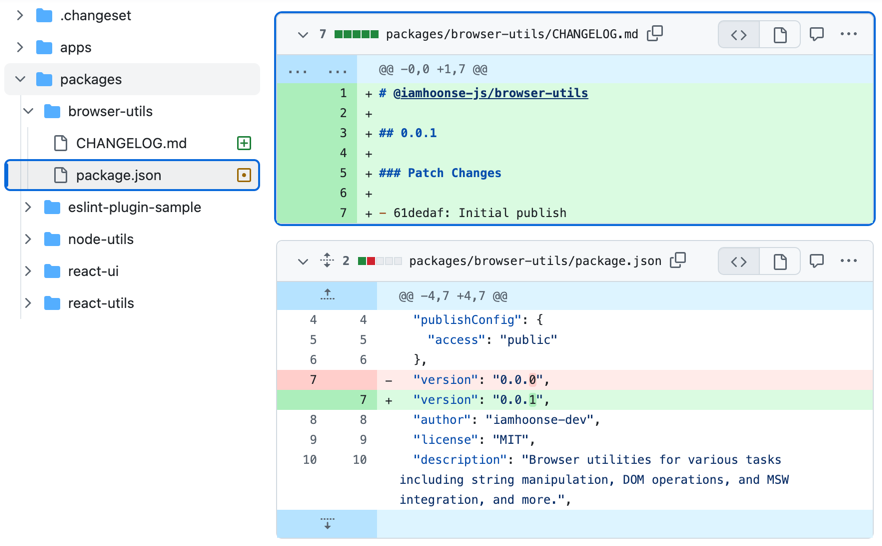
Task: Open CHANGELOG.md in file tree
Action: [132, 143]
